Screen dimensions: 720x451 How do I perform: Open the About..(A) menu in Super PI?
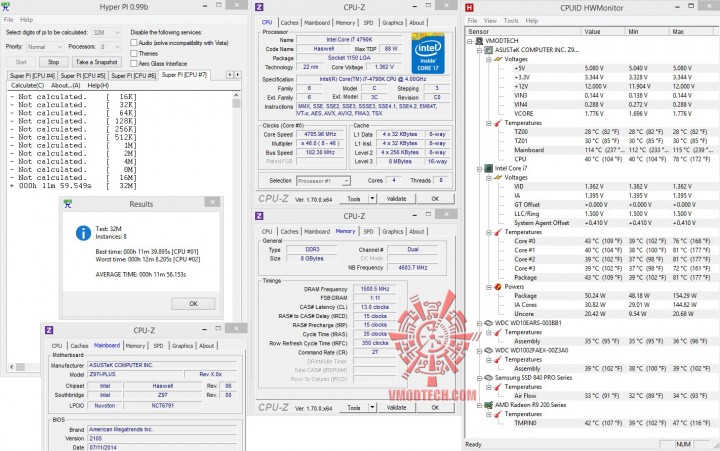click(x=65, y=85)
